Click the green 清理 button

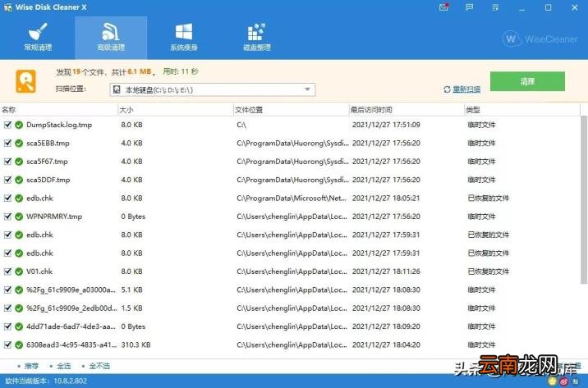527,81
